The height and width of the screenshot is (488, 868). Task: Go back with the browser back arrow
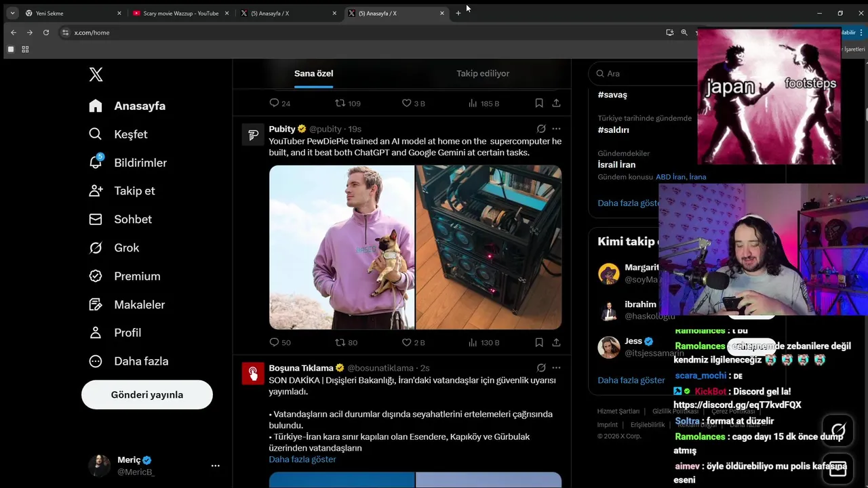(14, 33)
